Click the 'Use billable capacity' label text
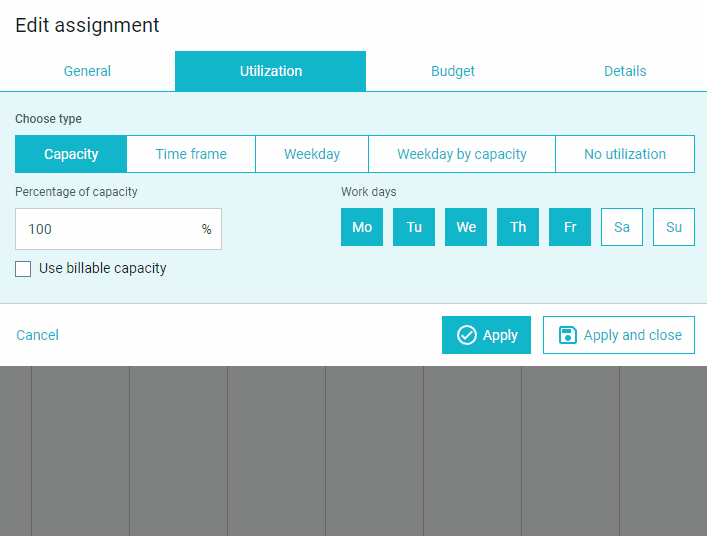Screen dimensions: 707x536 103,268
